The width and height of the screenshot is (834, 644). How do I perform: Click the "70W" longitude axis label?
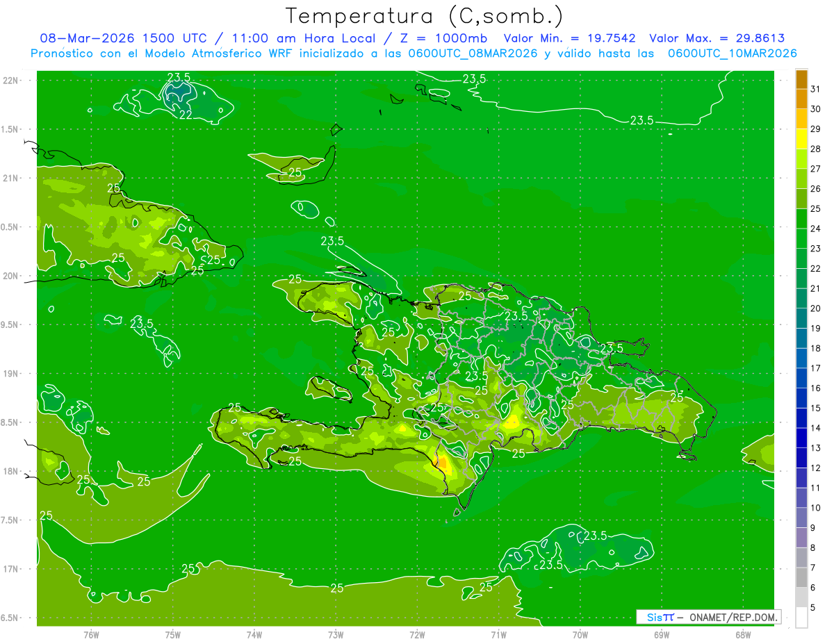[x=580, y=635]
